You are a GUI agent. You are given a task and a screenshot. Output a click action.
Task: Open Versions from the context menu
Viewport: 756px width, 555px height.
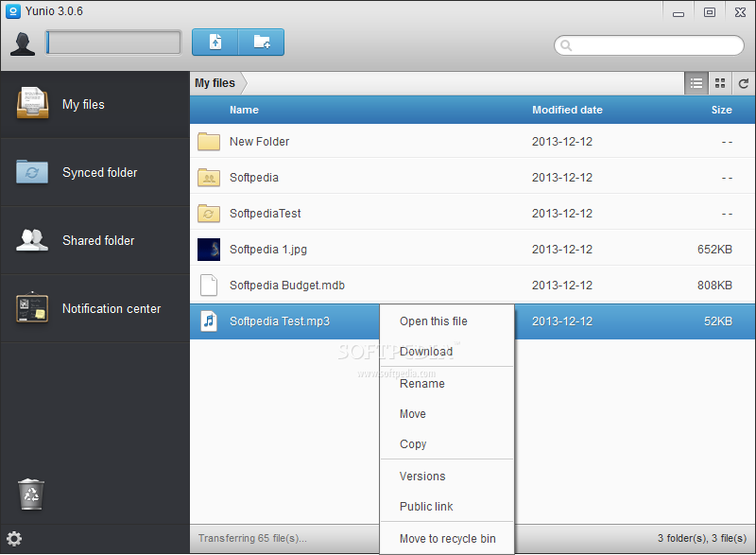(x=447, y=476)
